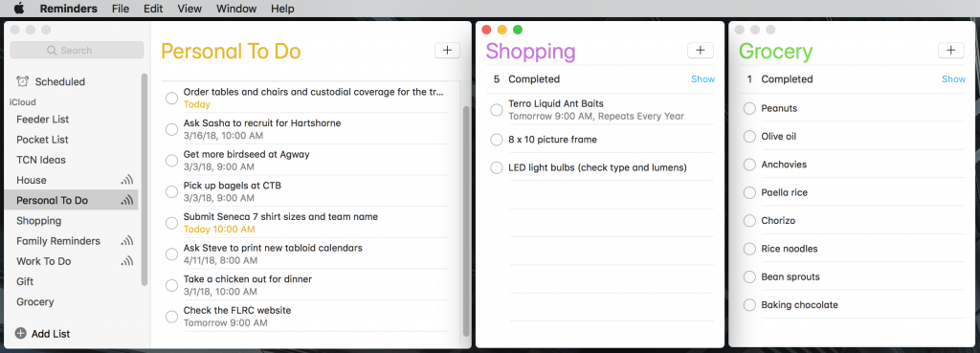Click in the Search field
Image resolution: width=980 pixels, height=353 pixels.
[77, 50]
